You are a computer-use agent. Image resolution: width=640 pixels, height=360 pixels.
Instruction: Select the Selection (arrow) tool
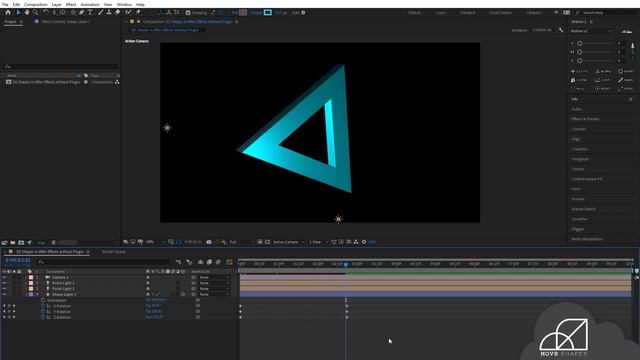pyautogui.click(x=18, y=13)
